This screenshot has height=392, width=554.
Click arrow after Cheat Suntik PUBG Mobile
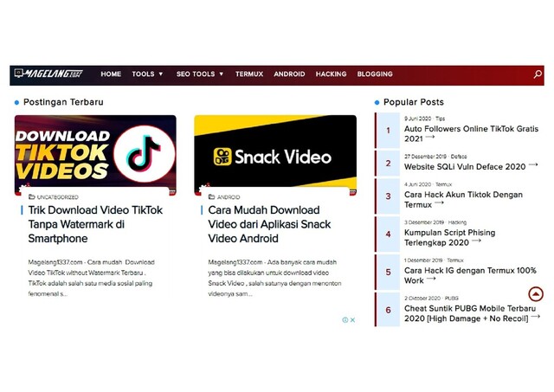point(535,317)
